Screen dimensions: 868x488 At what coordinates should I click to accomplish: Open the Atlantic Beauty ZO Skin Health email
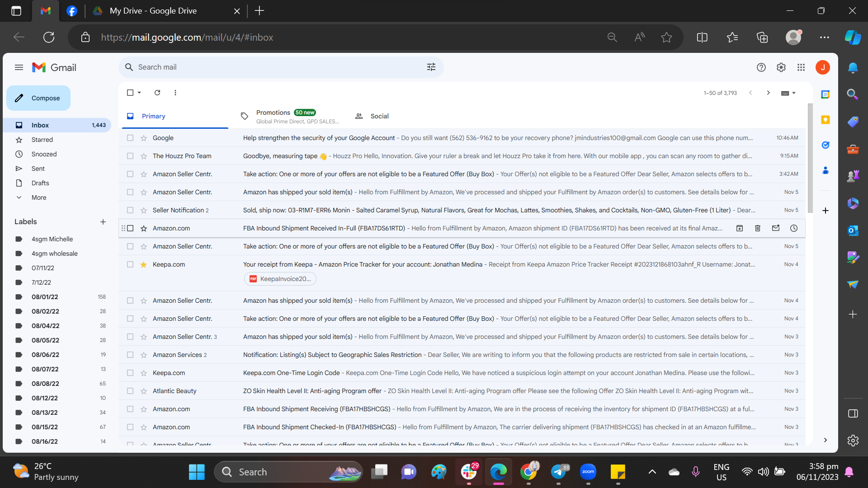point(462,391)
